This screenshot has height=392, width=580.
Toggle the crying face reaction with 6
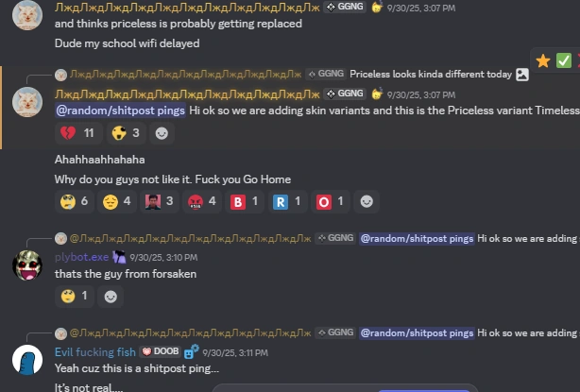[x=75, y=201]
